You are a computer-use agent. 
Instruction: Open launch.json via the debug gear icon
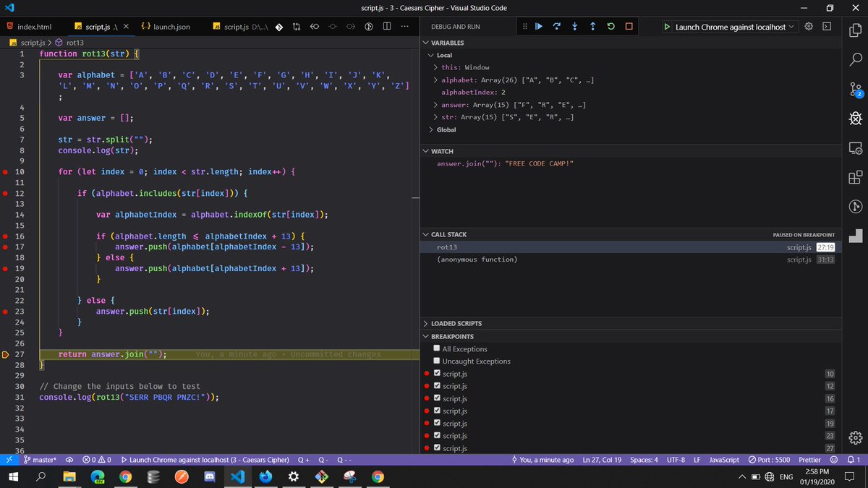[809, 27]
